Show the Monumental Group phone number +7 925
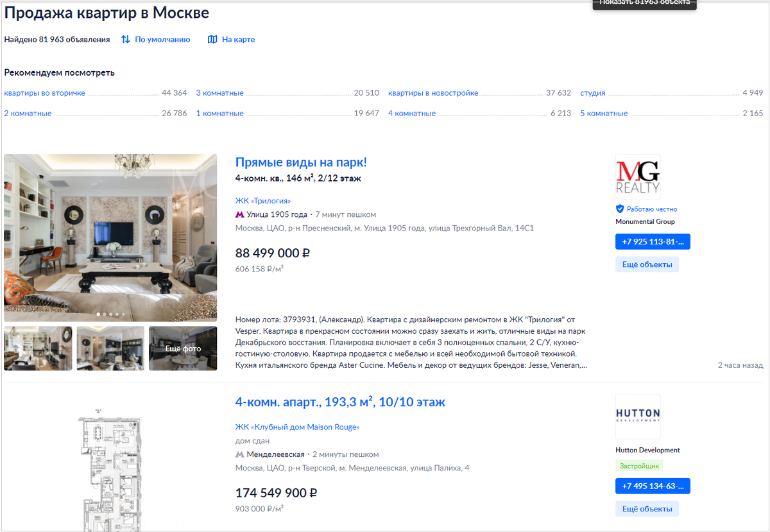This screenshot has height=532, width=770. 653,242
